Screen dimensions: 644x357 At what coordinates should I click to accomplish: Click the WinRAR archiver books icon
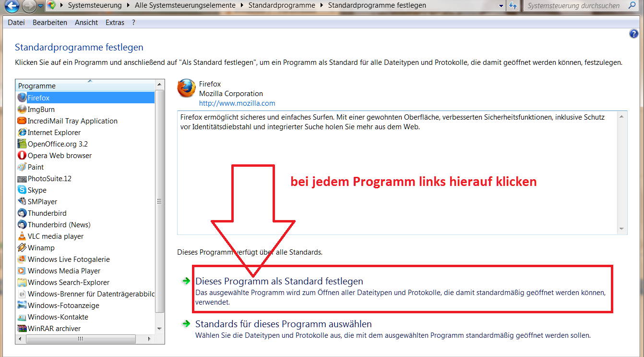[x=22, y=328]
